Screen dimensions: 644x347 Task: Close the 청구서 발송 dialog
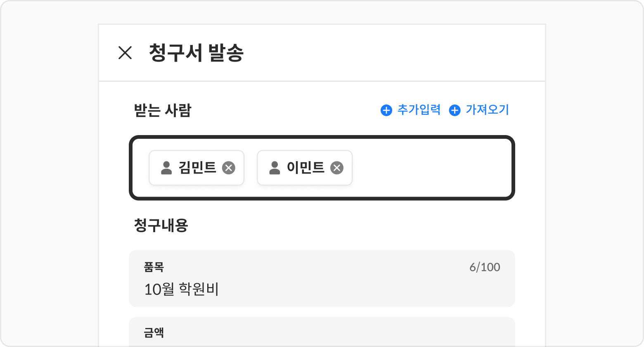[x=125, y=53]
